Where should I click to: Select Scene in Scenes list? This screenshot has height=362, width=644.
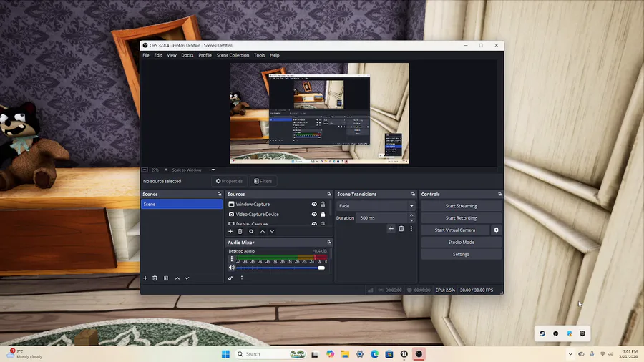pyautogui.click(x=182, y=204)
